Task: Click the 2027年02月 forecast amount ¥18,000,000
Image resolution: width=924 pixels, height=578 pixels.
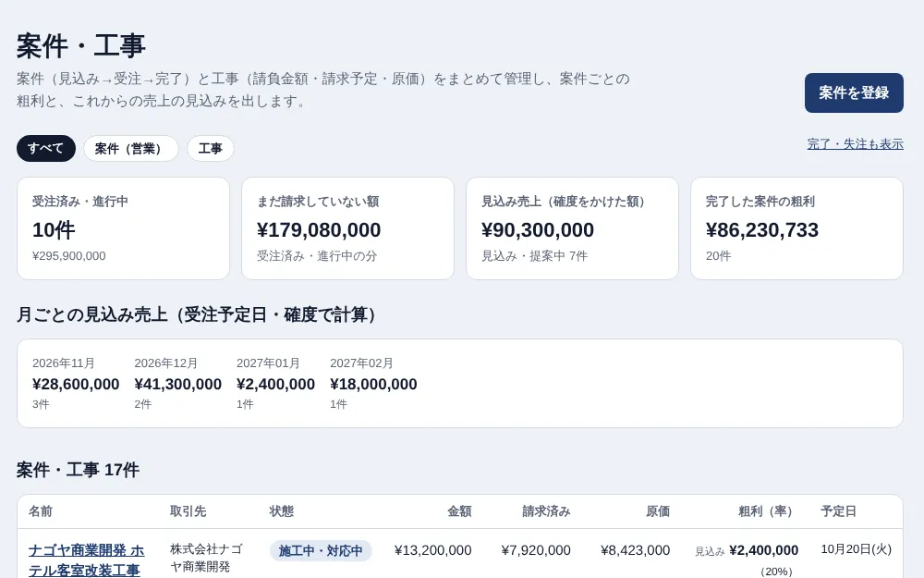Action: (373, 384)
